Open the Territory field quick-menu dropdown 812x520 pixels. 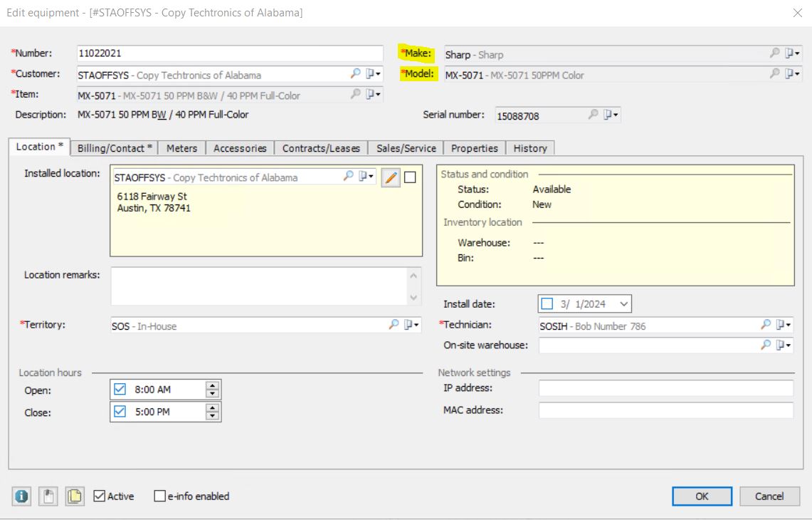point(412,325)
